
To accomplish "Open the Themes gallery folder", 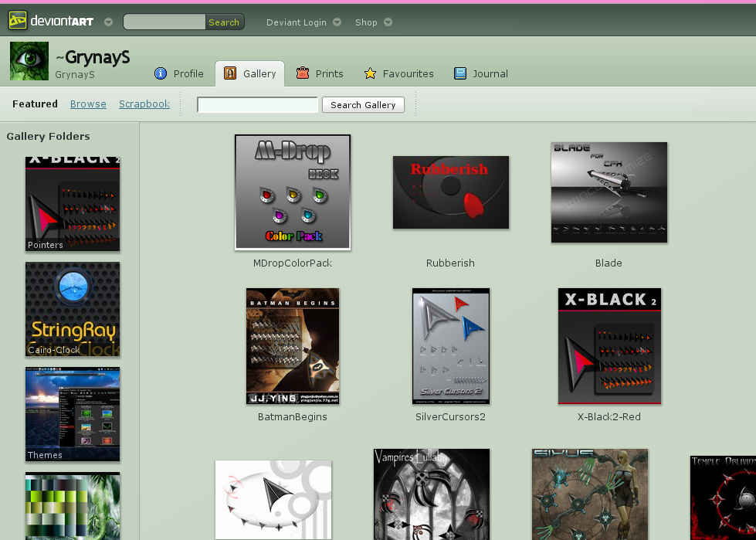I will 73,414.
